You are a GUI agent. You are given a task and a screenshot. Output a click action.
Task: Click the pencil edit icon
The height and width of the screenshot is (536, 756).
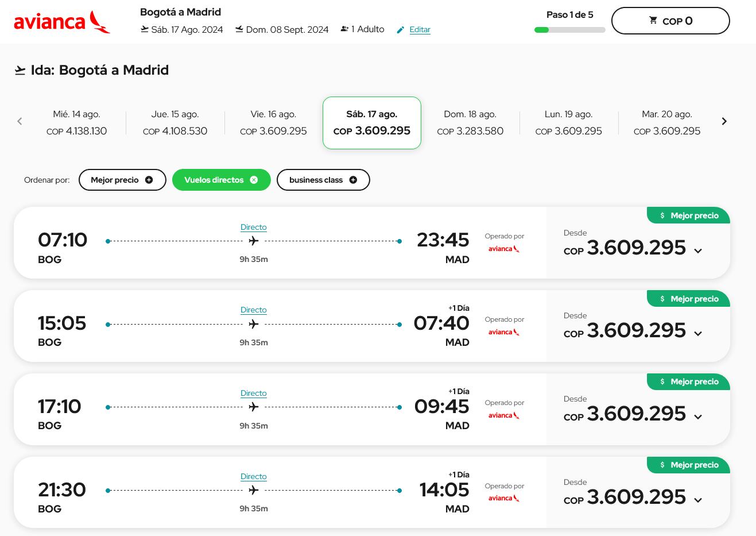401,30
